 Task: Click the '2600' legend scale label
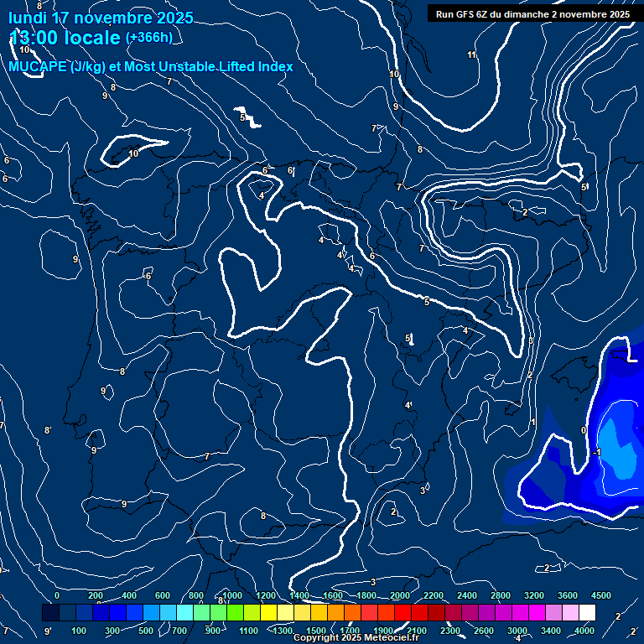(x=483, y=631)
